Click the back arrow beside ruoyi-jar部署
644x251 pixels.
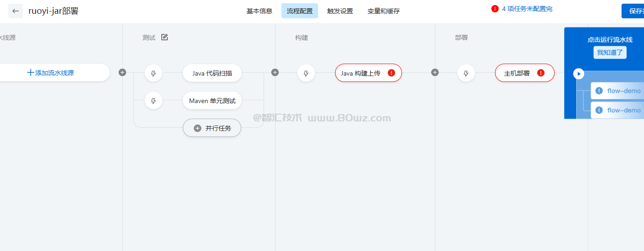click(x=16, y=11)
